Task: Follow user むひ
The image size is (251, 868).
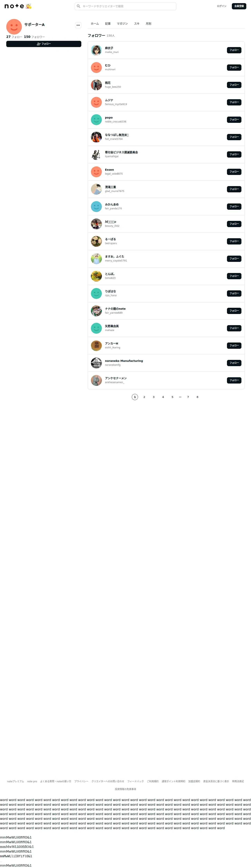Action: 234,67
